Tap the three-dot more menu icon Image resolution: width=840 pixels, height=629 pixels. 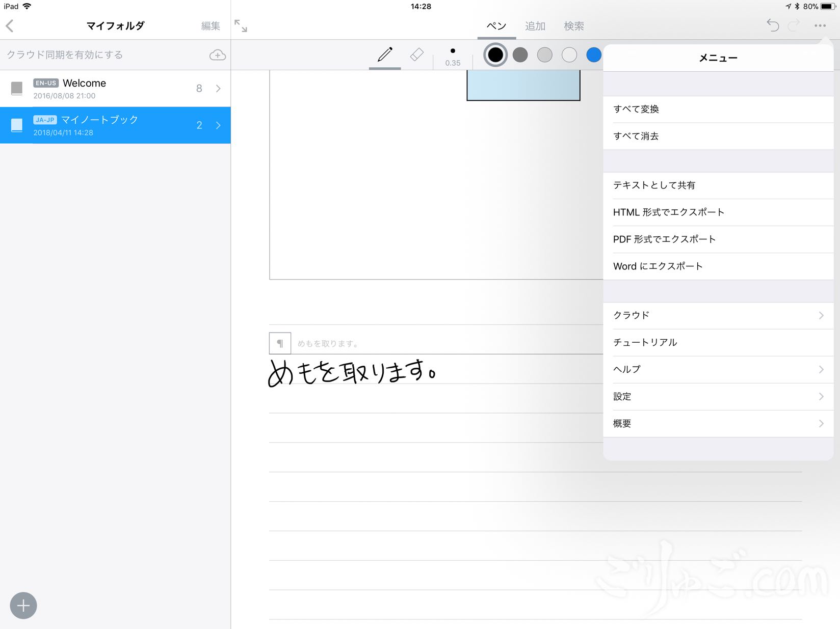[820, 26]
